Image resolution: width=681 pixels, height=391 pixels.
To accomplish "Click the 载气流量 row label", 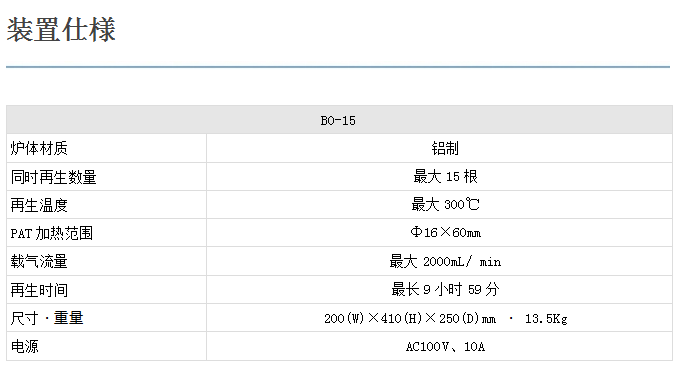I will pyautogui.click(x=39, y=262).
